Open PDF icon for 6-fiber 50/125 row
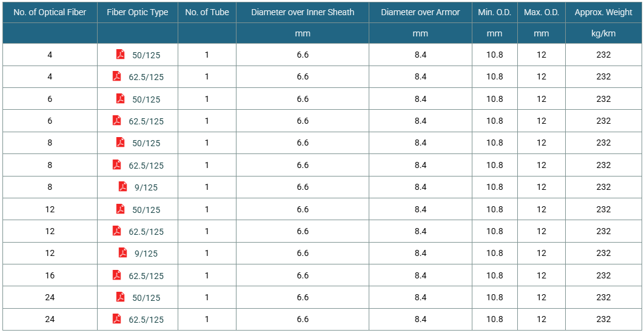The height and width of the screenshot is (333, 644). click(120, 98)
